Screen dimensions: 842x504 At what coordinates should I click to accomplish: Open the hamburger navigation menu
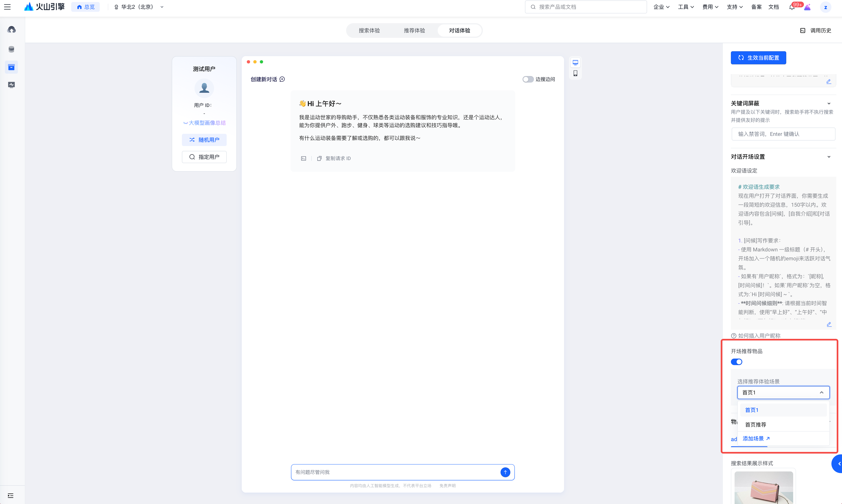7,7
